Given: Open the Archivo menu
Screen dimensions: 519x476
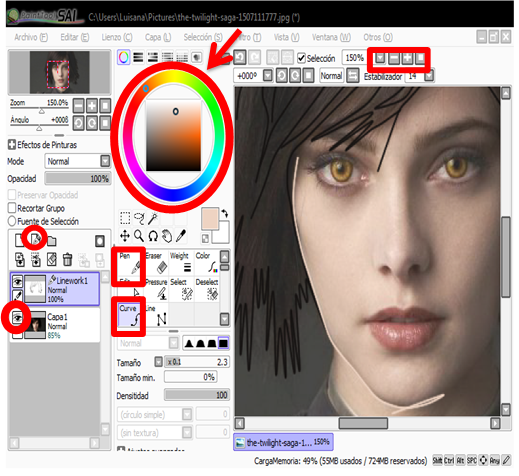Looking at the screenshot, I should click(x=31, y=37).
